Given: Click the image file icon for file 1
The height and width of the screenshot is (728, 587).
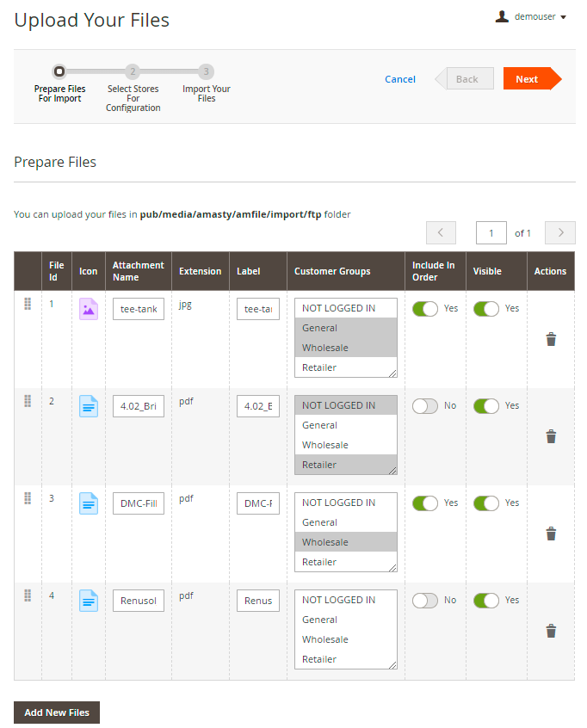Looking at the screenshot, I should click(89, 309).
